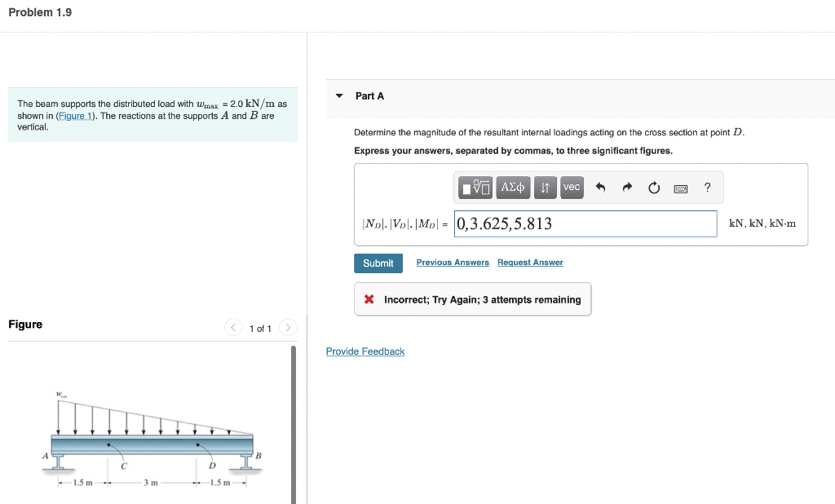
Task: Open Provide Feedback link
Action: click(364, 351)
